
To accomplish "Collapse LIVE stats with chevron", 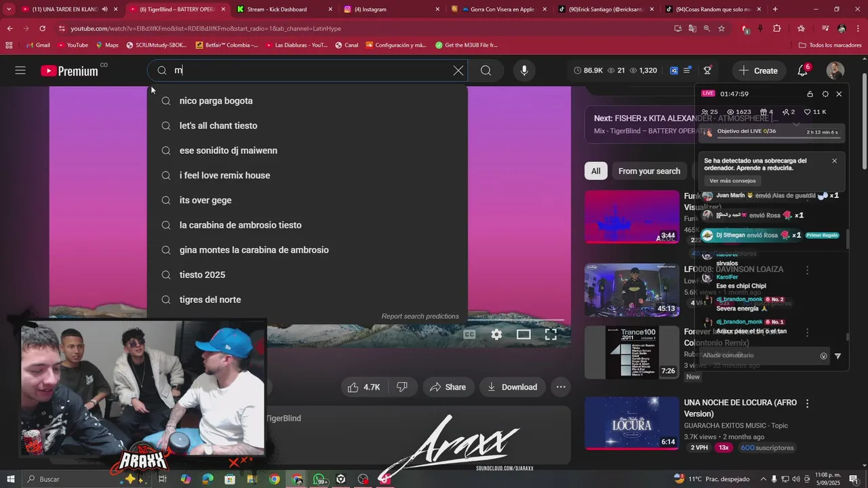I will point(797,123).
